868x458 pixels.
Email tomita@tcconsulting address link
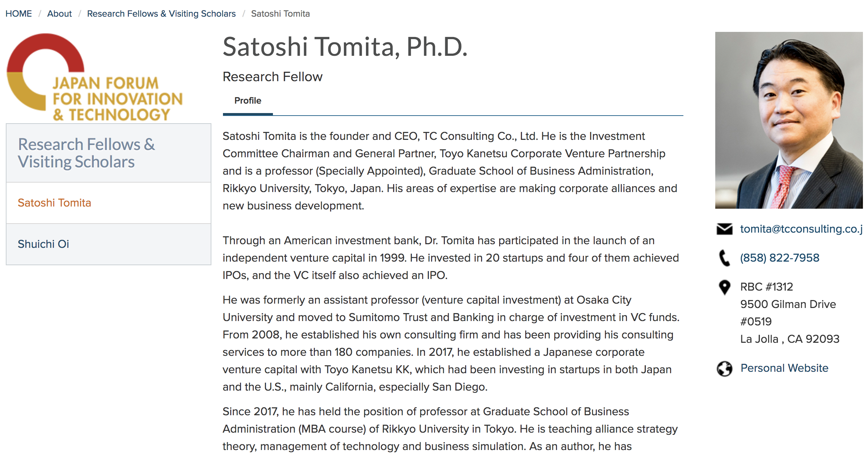801,229
